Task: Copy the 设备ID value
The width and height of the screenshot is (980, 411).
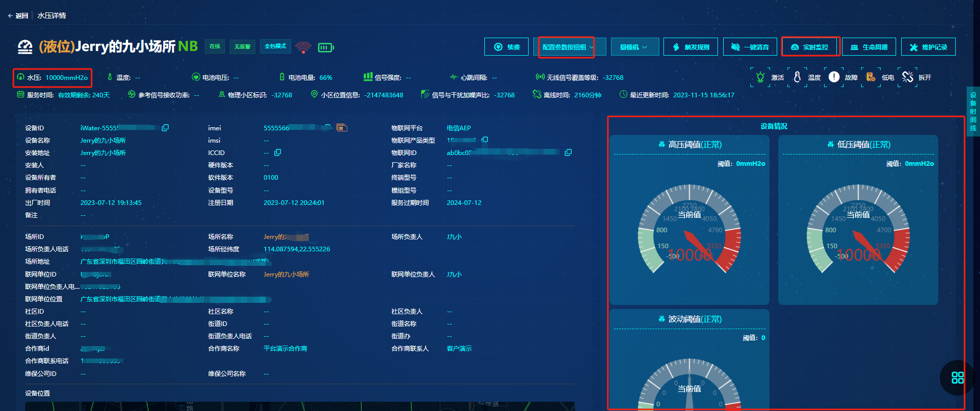Action: (x=165, y=128)
